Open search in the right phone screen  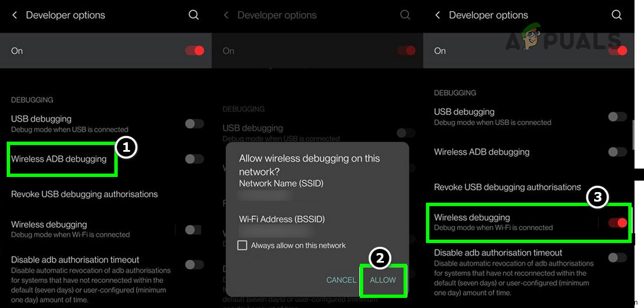pyautogui.click(x=617, y=15)
